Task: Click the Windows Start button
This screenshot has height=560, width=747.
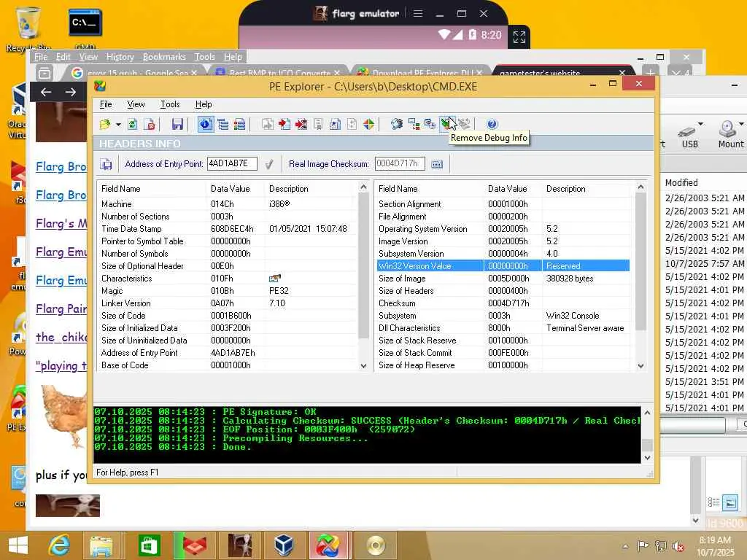Action: [x=18, y=545]
